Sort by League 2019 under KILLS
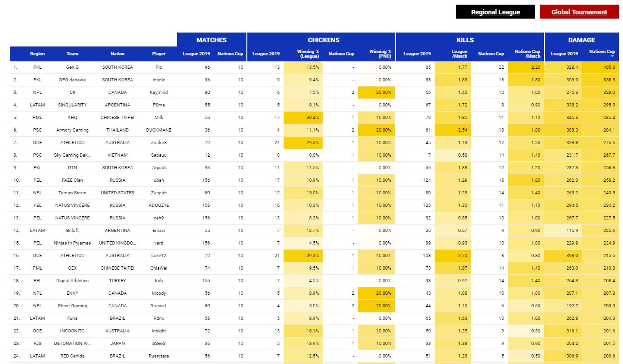The width and height of the screenshot is (623, 364). coord(417,54)
